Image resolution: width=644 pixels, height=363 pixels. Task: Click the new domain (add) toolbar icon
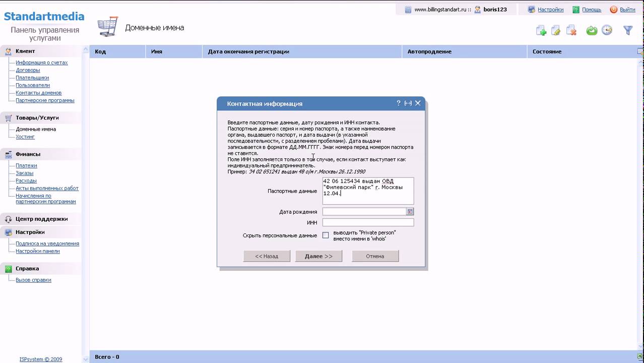pos(541,31)
